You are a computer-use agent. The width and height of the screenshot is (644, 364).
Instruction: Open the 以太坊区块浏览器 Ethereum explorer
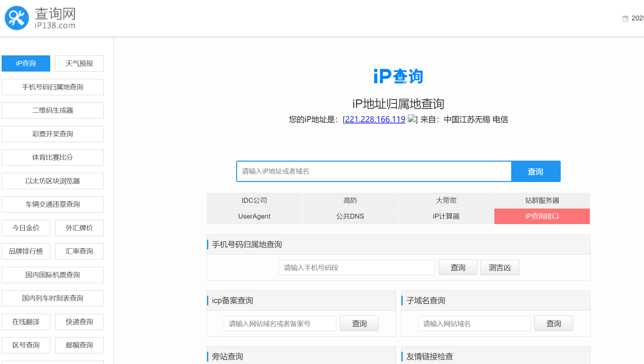click(52, 181)
